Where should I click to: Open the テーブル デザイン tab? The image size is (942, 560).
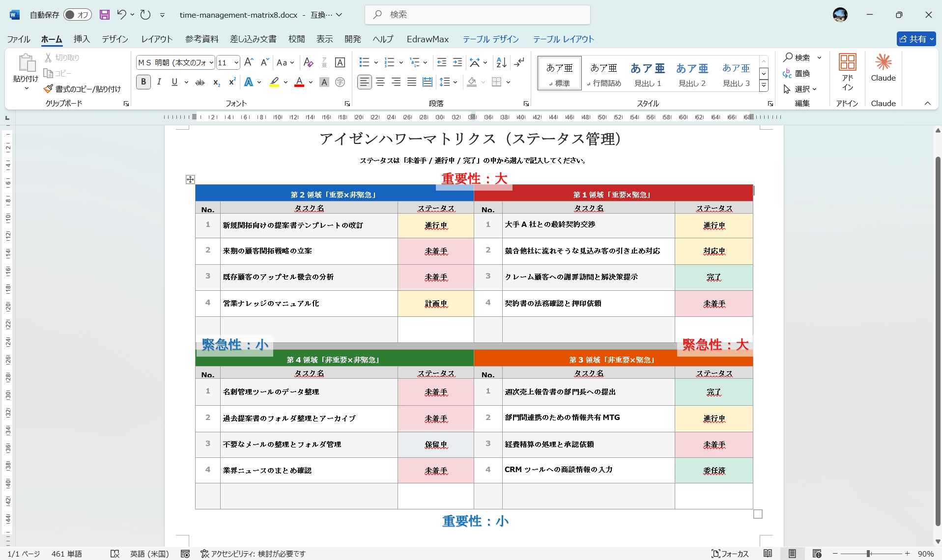point(490,39)
